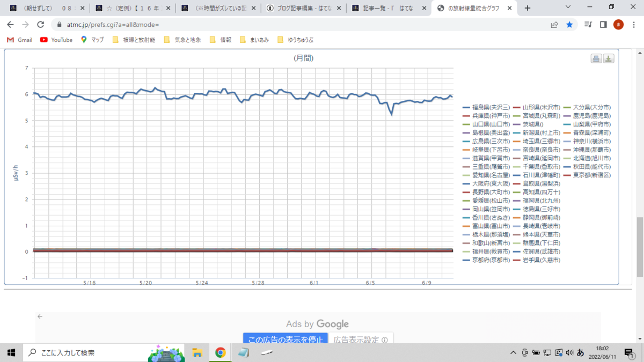Reload the current page

tap(40, 25)
